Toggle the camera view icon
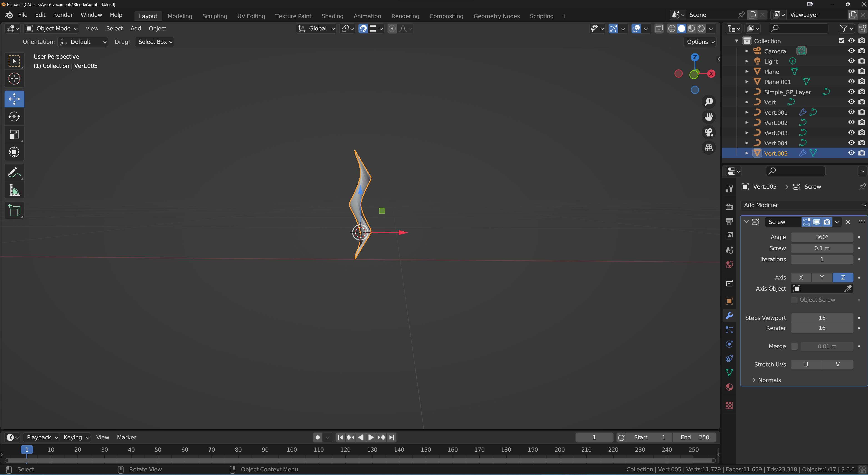 (x=709, y=132)
